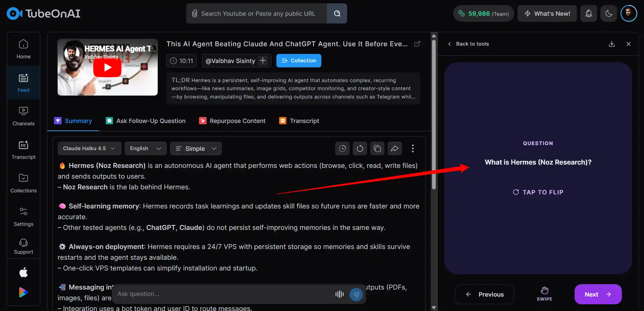Image resolution: width=644 pixels, height=311 pixels.
Task: Open the Simple summary style dropdown
Action: pyautogui.click(x=196, y=148)
